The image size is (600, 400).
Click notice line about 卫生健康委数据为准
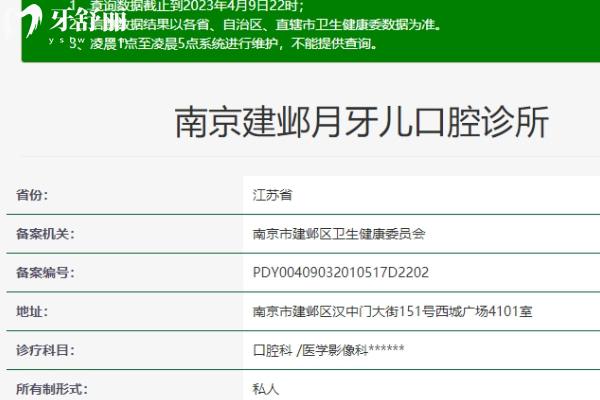255,24
